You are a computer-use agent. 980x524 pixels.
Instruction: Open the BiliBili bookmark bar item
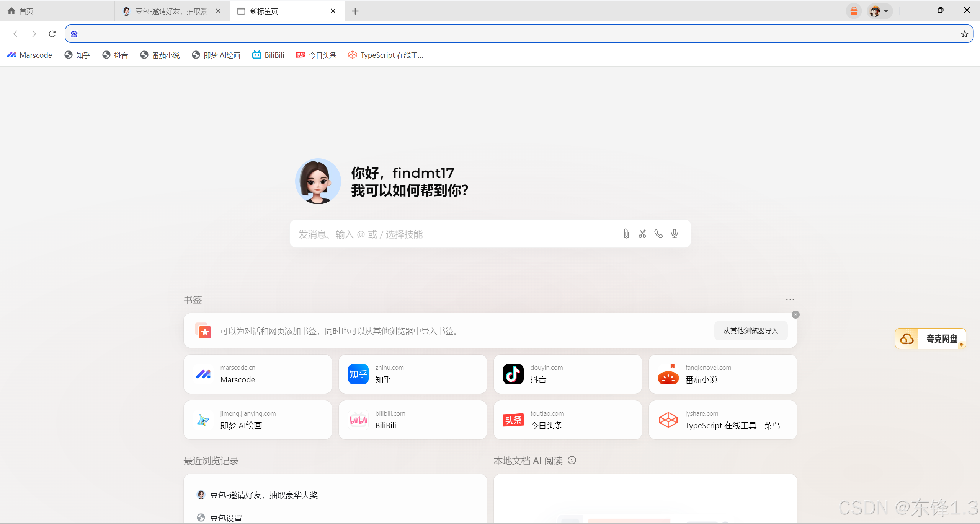tap(268, 55)
